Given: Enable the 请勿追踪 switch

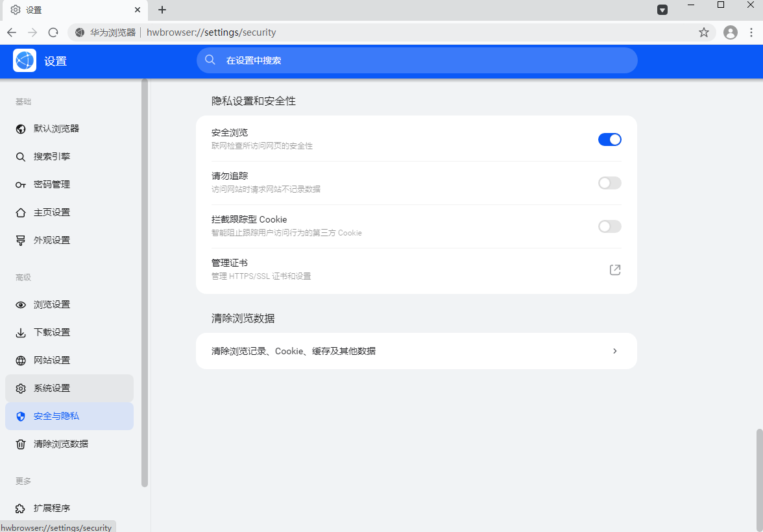Looking at the screenshot, I should (609, 183).
